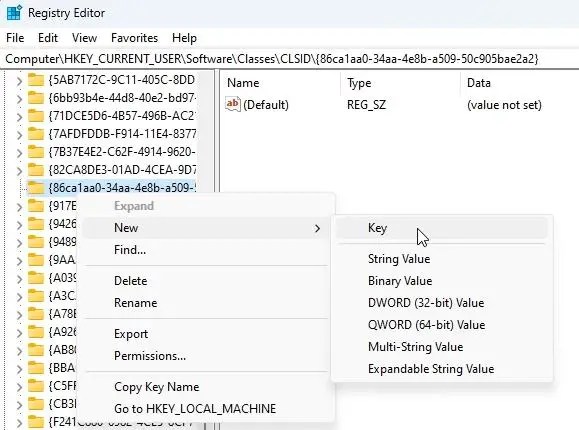Screen dimensions: 579x430
Task: Click the ab string icon beside (Default)
Action: [x=233, y=104]
